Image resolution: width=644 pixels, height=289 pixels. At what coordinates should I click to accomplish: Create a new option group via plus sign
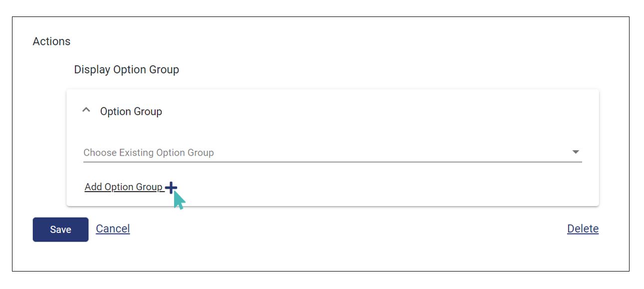click(x=171, y=188)
